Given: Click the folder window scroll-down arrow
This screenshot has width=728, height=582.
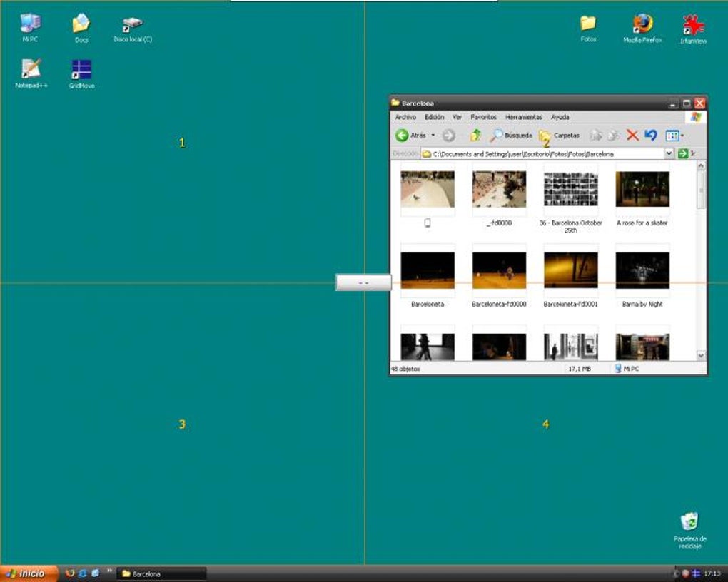Looking at the screenshot, I should click(701, 355).
